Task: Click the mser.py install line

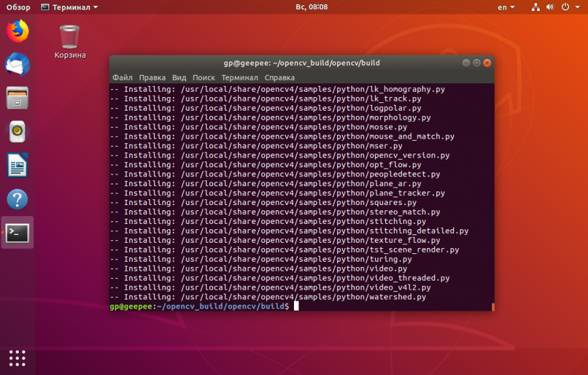Action: pos(256,146)
